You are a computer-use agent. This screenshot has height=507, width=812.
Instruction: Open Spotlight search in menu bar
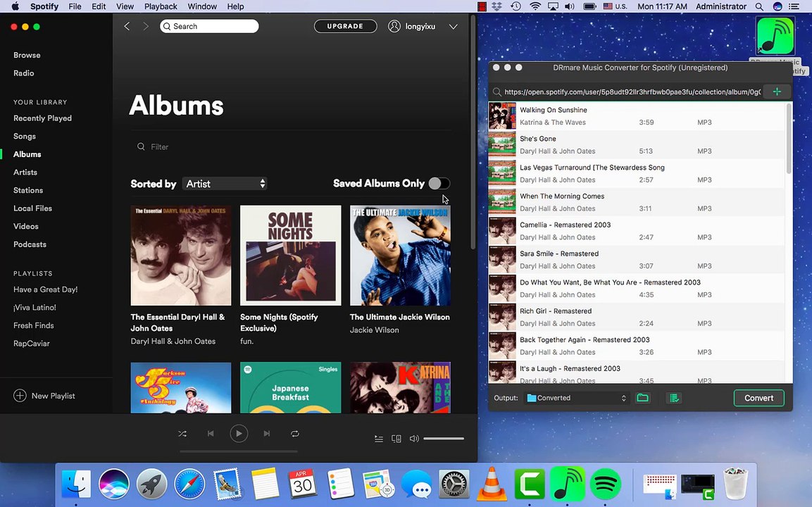[759, 6]
